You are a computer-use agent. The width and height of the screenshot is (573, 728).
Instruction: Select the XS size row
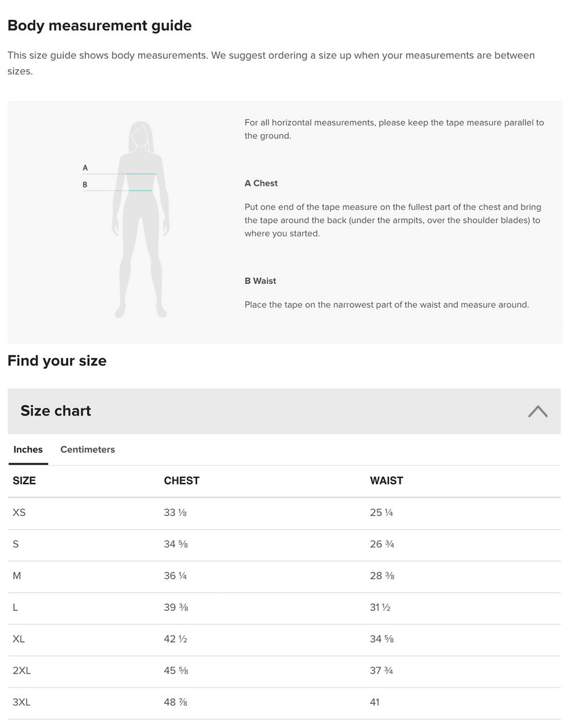click(284, 513)
